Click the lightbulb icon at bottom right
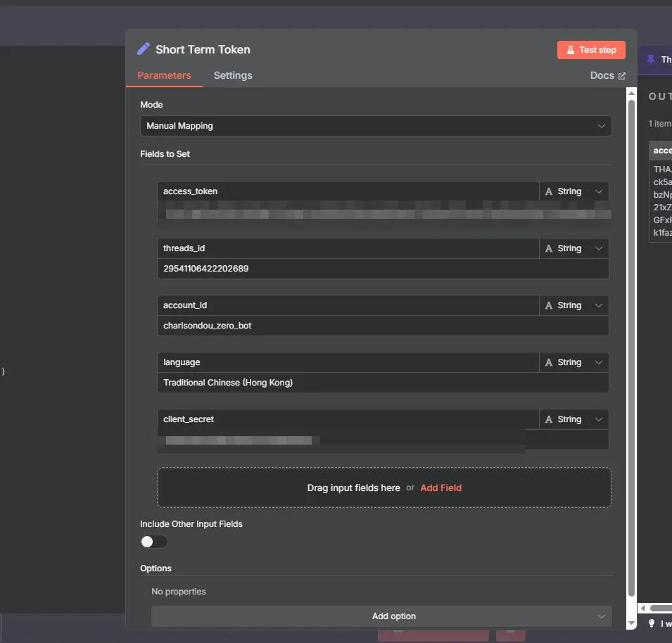 click(x=652, y=623)
